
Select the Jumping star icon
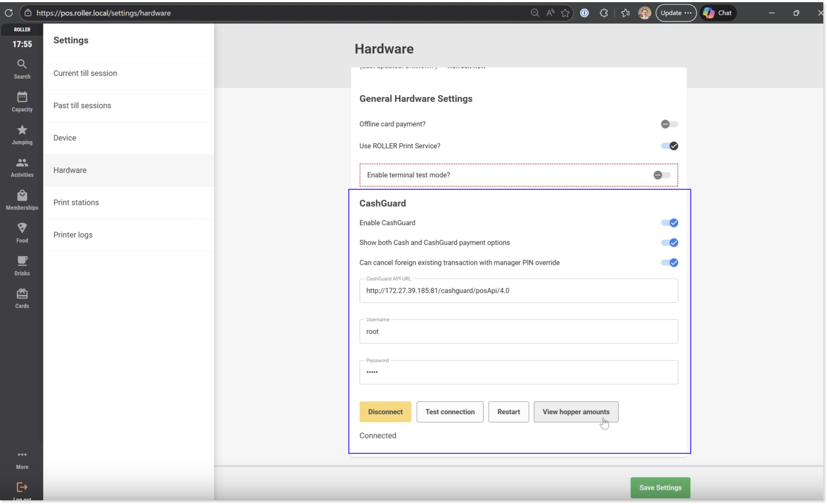click(x=22, y=134)
